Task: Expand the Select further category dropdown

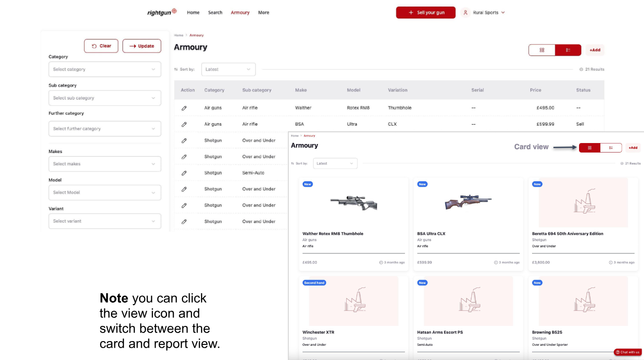Action: tap(105, 128)
